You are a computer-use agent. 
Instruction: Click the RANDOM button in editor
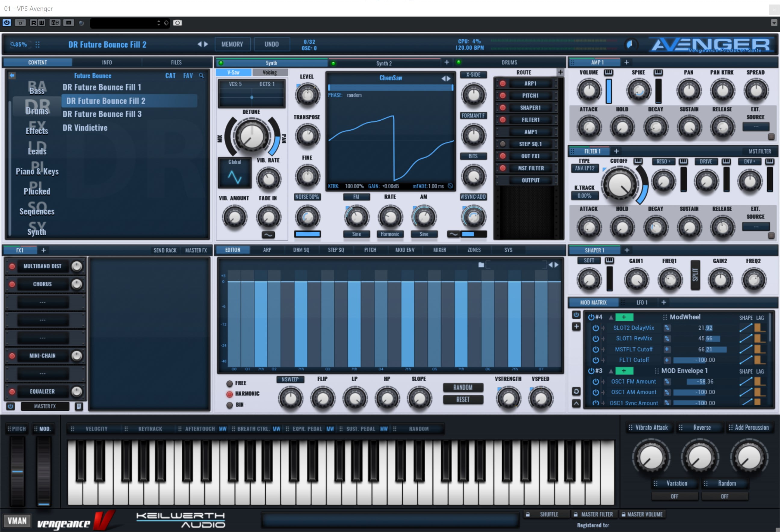[x=463, y=387]
